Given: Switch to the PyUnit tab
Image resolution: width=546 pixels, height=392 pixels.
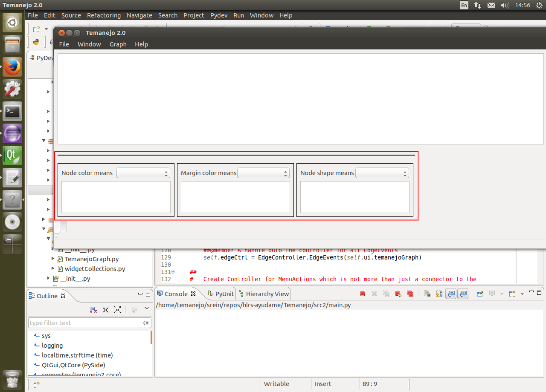Looking at the screenshot, I should point(221,294).
